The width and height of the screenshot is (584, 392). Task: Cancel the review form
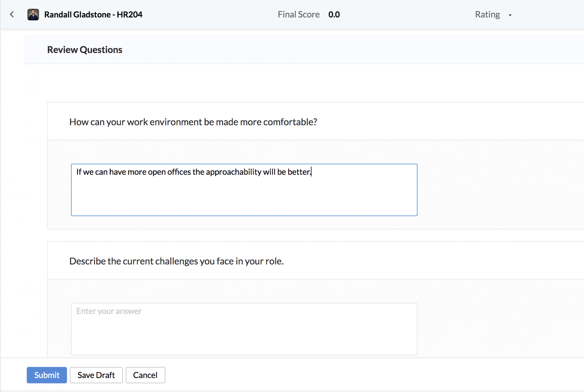tap(145, 375)
